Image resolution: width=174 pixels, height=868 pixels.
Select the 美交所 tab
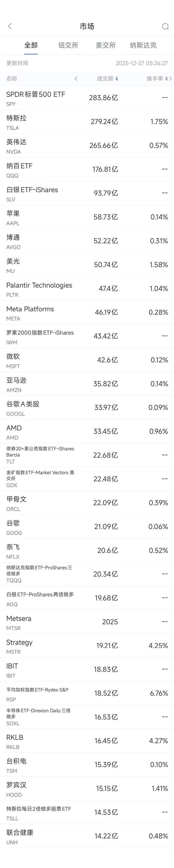pos(106,45)
